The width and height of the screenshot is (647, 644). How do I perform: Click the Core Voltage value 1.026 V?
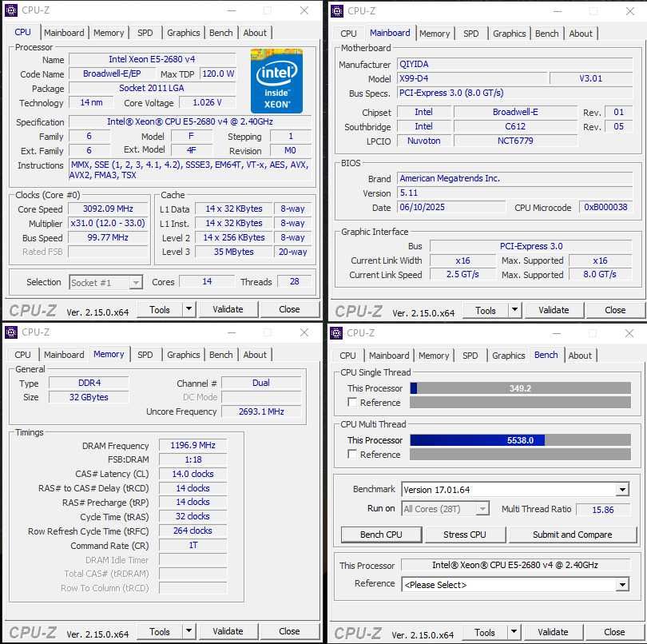(x=207, y=102)
